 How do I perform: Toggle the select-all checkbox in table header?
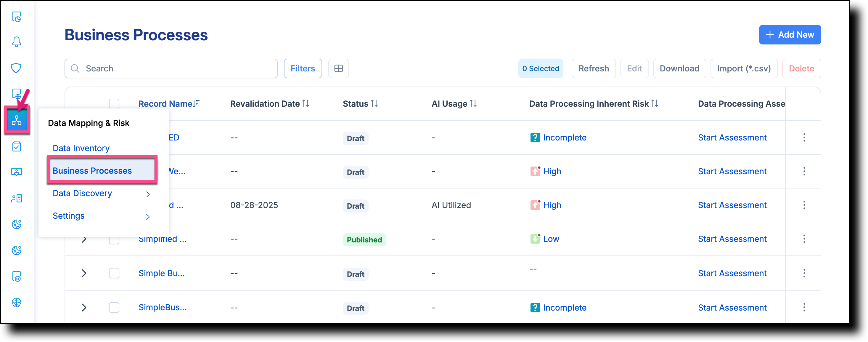pyautogui.click(x=114, y=103)
